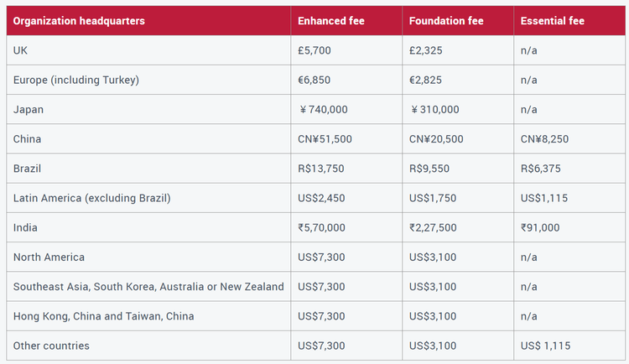This screenshot has width=629, height=364.
Task: Click the UK enhanced fee £5,700
Action: coord(315,50)
